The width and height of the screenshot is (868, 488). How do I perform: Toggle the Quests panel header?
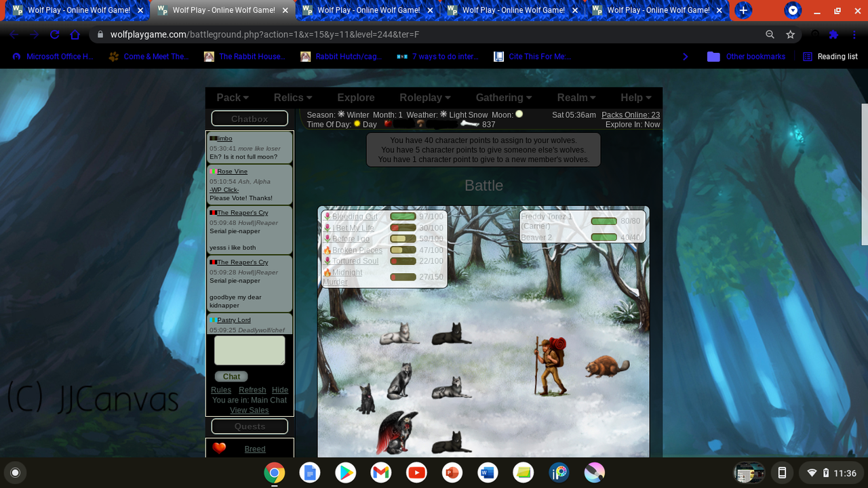[250, 426]
